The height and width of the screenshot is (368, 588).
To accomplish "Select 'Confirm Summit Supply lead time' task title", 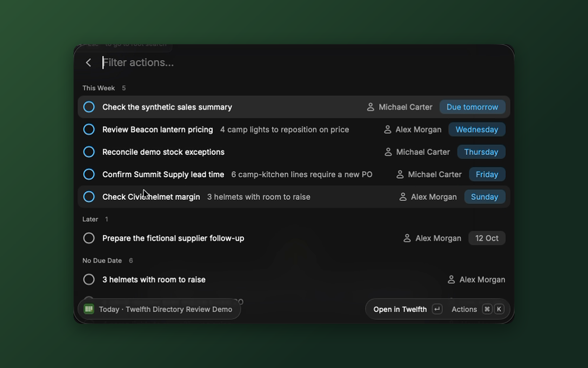I will click(x=163, y=174).
